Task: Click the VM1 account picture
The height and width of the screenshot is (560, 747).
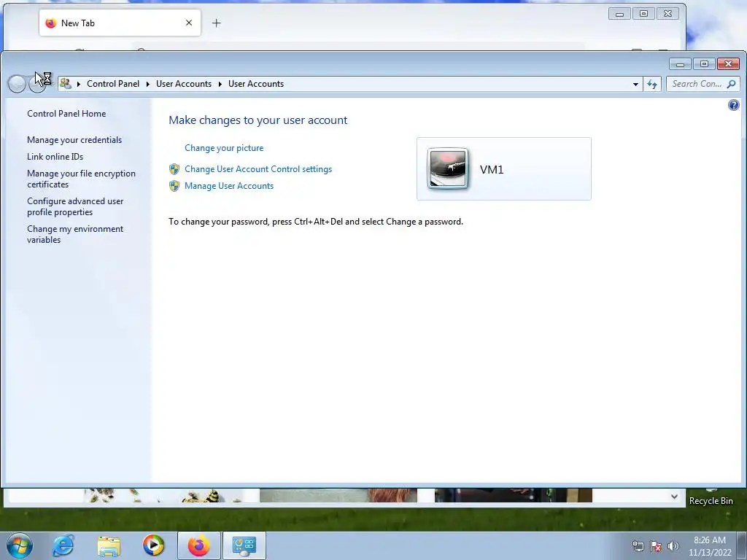Action: click(x=447, y=168)
